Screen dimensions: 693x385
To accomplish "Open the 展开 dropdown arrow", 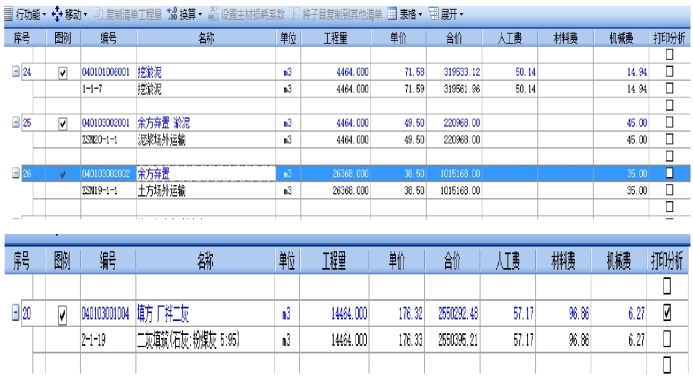I will click(461, 15).
